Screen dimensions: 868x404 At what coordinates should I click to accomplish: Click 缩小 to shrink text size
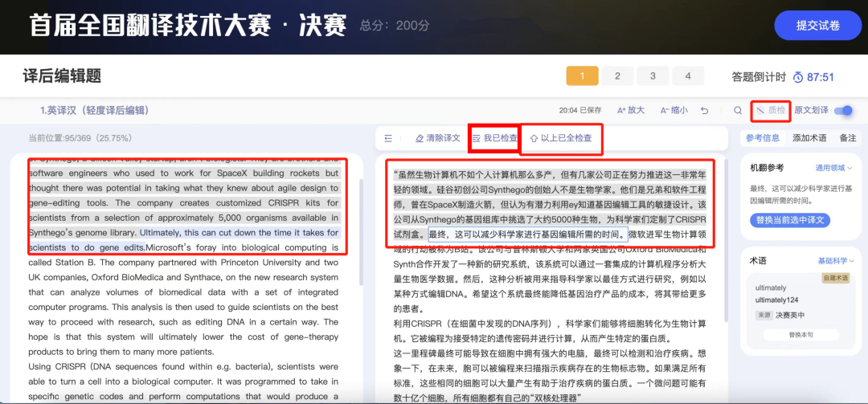click(674, 111)
